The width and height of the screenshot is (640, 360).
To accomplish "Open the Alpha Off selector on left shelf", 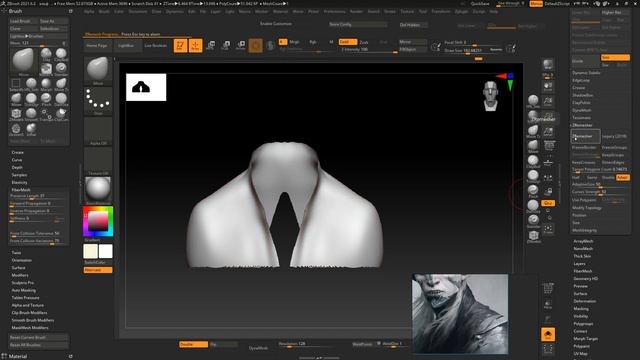I will pos(98,131).
